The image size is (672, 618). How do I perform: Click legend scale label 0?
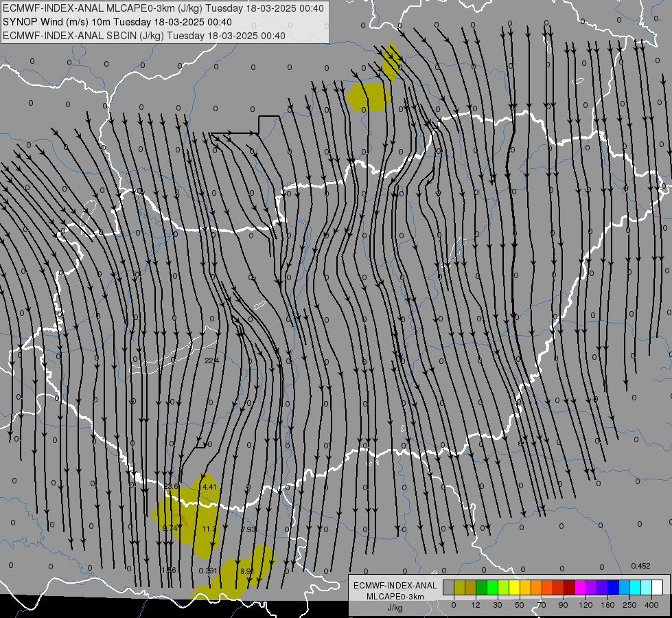click(454, 605)
